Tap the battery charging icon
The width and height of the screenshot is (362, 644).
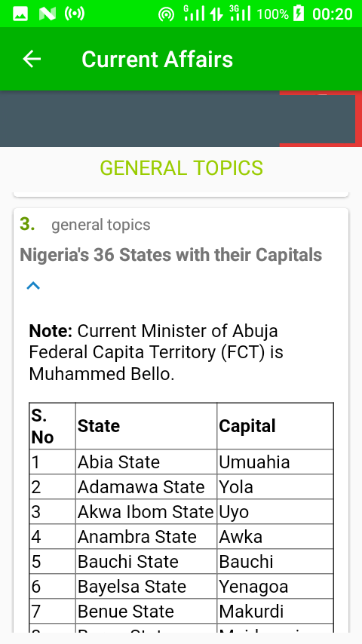(299, 14)
